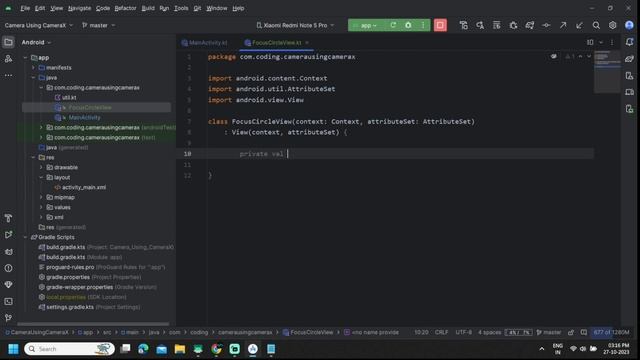Open the Run tool window icon
Image resolution: width=640 pixels, height=360 pixels.
(8, 235)
